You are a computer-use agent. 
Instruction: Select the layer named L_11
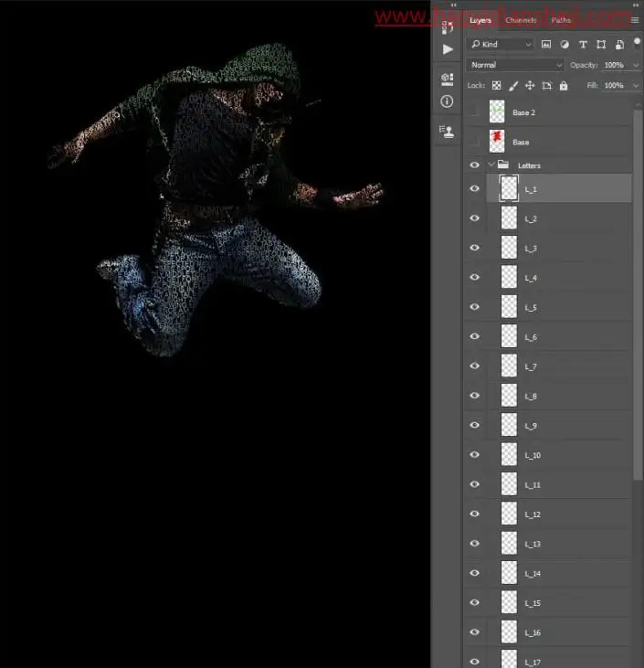pos(533,485)
